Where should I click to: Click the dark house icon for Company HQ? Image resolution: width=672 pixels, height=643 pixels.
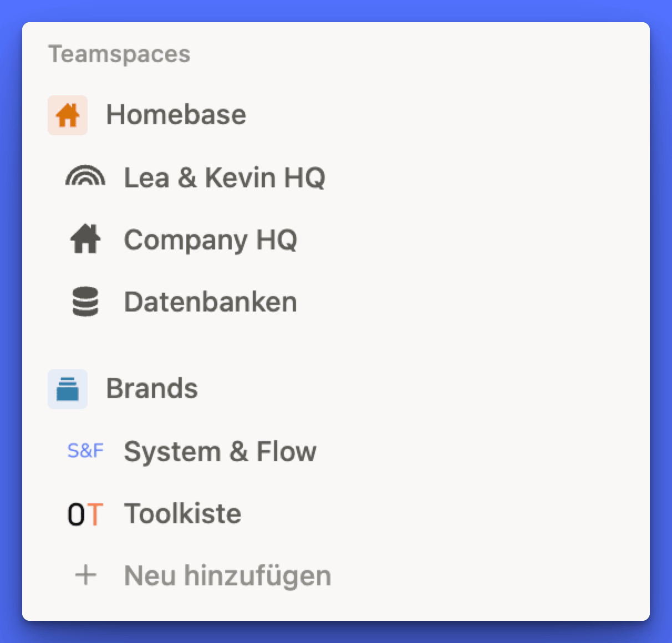click(x=85, y=239)
